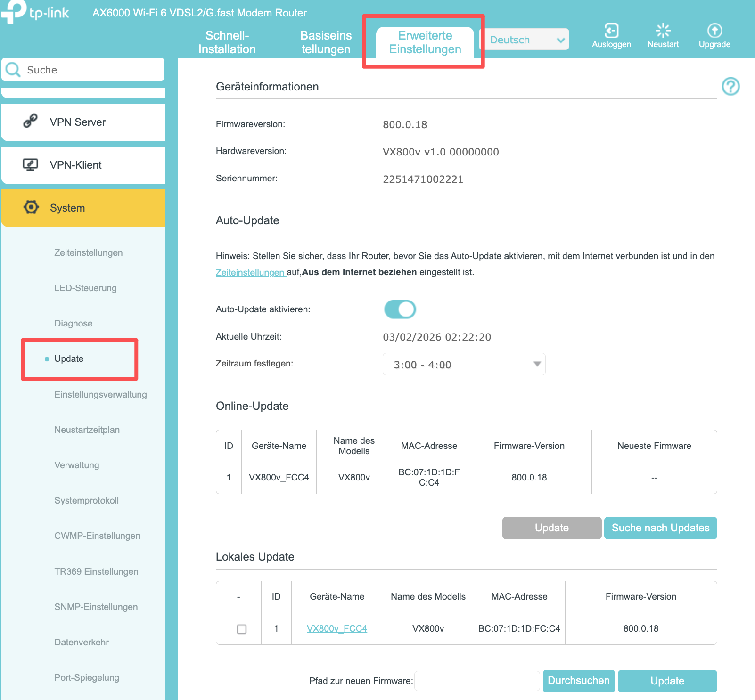Collapse the System menu section
The height and width of the screenshot is (700, 755).
[x=83, y=208]
